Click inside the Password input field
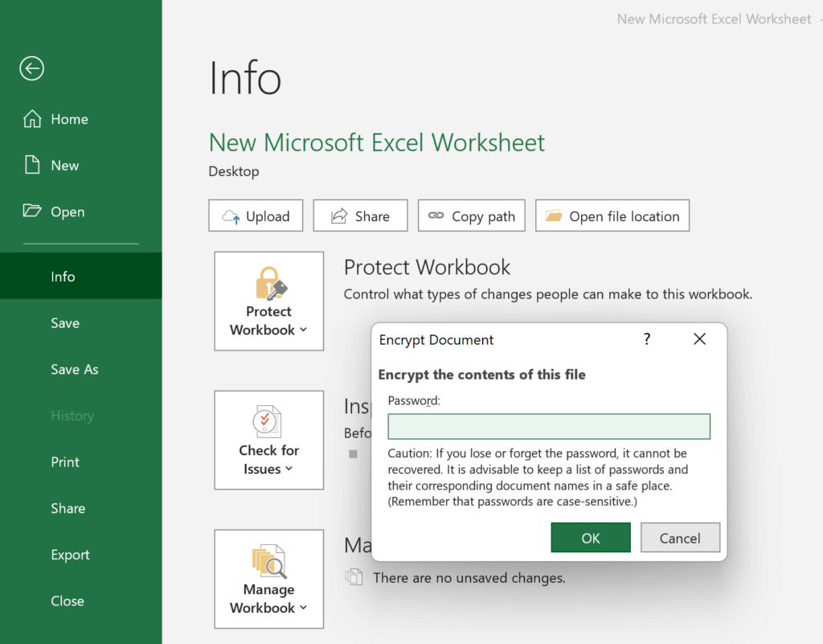Viewport: 823px width, 644px height. (549, 426)
